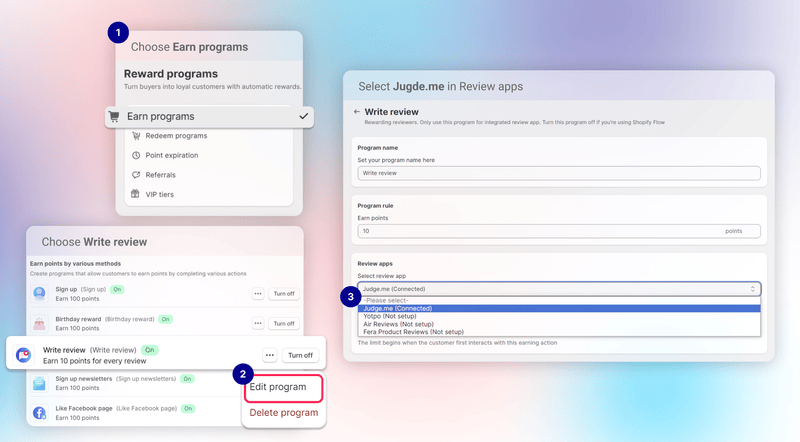Open the Select review app dropdown
The width and height of the screenshot is (800, 442).
559,289
